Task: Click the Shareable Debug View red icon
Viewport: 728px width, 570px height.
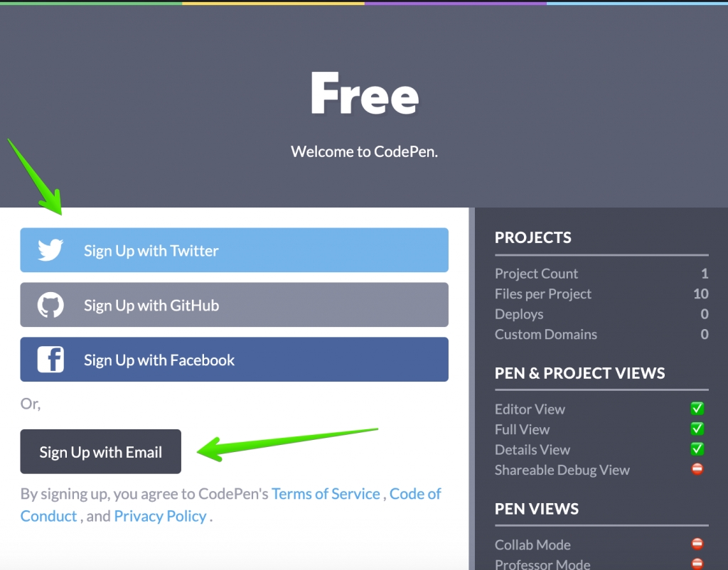Action: 697,469
